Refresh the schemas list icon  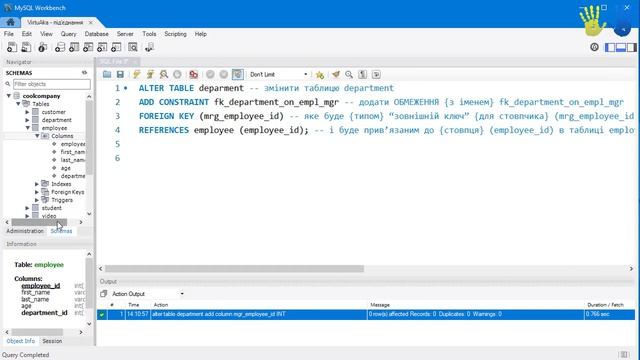[x=84, y=73]
